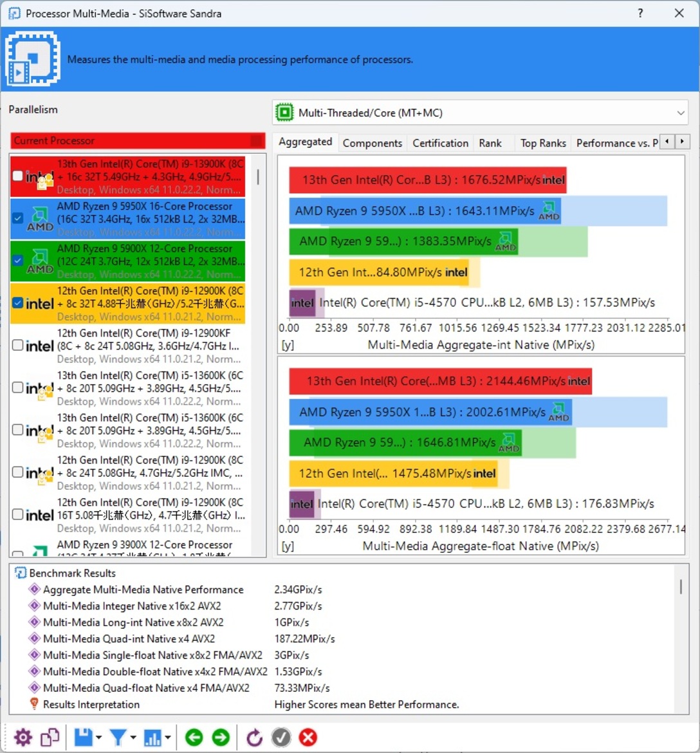Check the i9-12900K 16T checkbox
The image size is (700, 753).
point(18,514)
